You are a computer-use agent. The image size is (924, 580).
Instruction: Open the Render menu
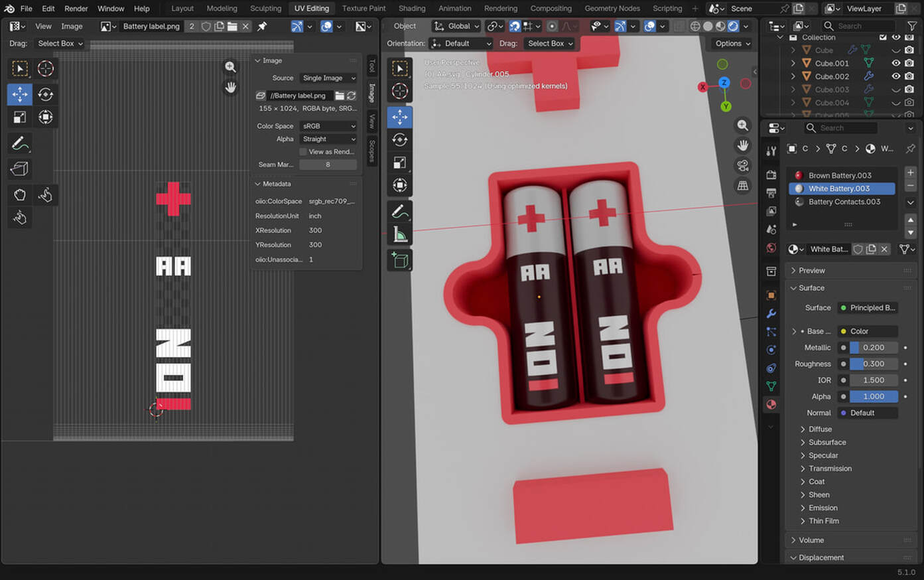(76, 9)
